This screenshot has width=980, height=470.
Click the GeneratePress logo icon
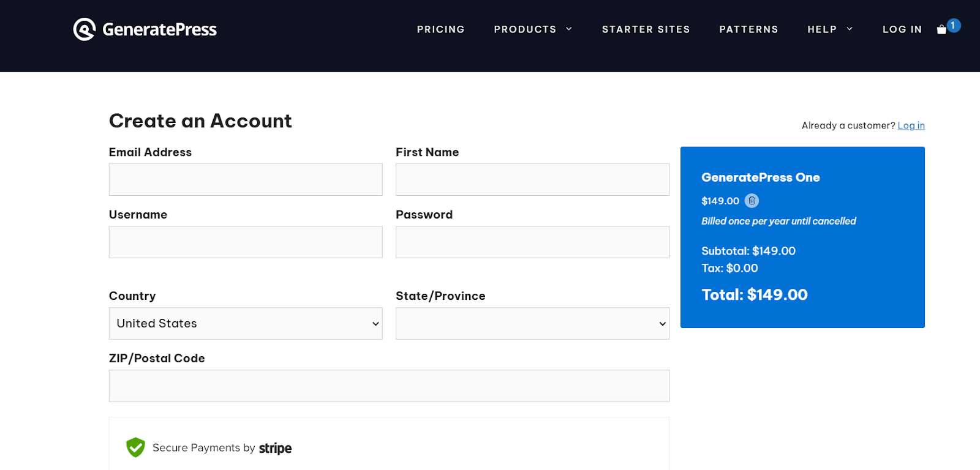click(x=85, y=29)
